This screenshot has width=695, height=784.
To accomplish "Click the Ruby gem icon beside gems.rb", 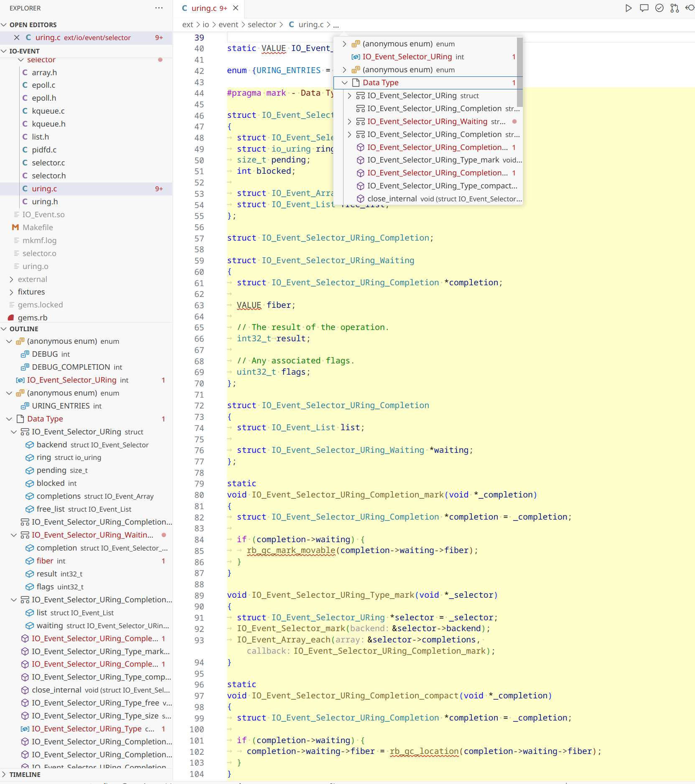I will [11, 317].
